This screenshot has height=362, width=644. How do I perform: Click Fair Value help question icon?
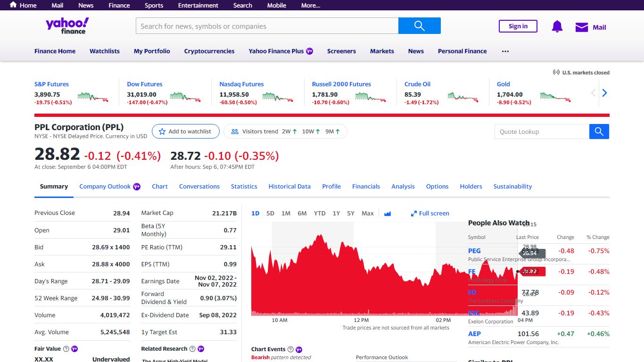pyautogui.click(x=66, y=349)
